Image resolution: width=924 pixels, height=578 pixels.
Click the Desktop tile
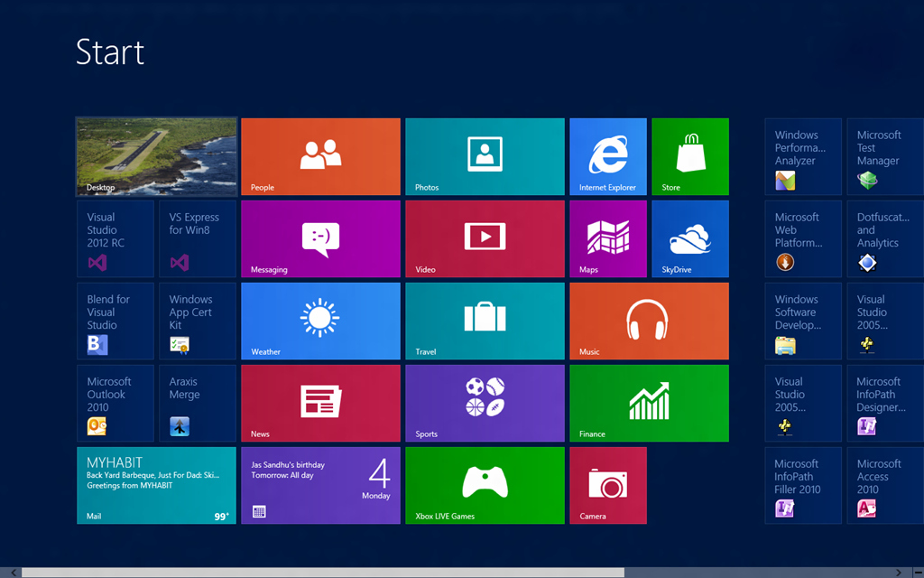coord(155,156)
